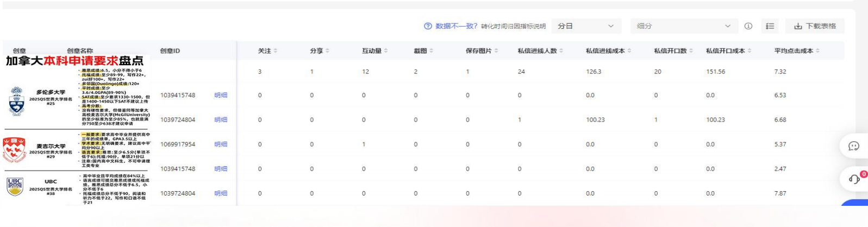Open 明细 for ID 1069917954

tap(221, 144)
